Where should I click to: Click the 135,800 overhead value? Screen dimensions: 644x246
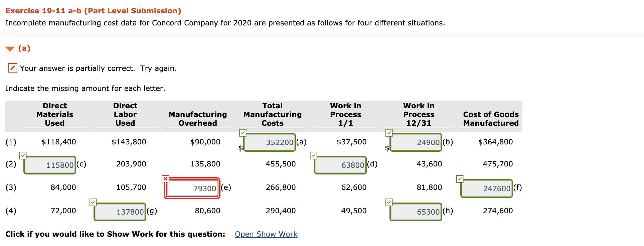point(205,164)
